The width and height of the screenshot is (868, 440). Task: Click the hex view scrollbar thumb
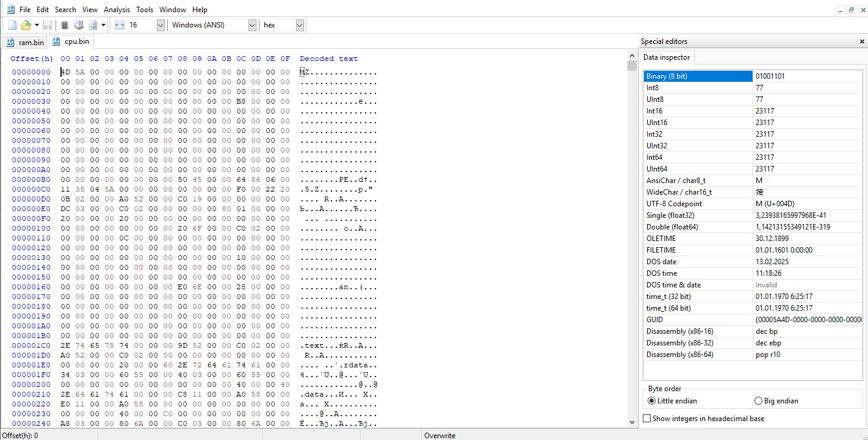coord(632,66)
